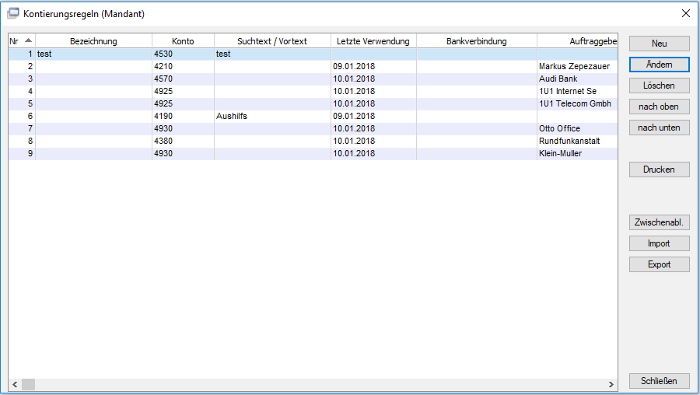Click date 09.01.2018 in row 6
Screen dimensions: 700x395
373,116
